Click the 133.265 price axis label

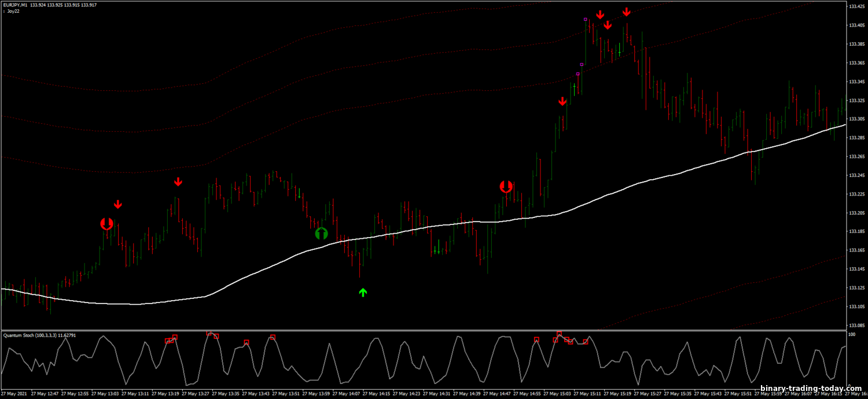[856, 156]
